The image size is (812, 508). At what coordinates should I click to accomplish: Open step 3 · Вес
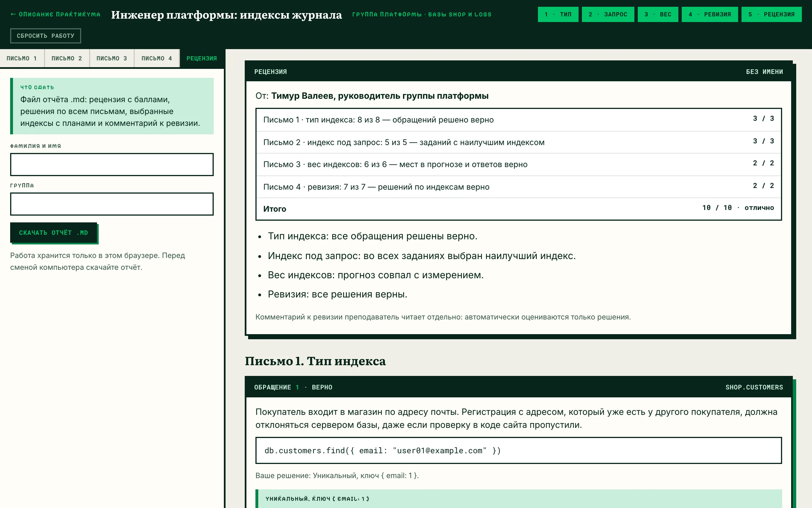(x=658, y=14)
